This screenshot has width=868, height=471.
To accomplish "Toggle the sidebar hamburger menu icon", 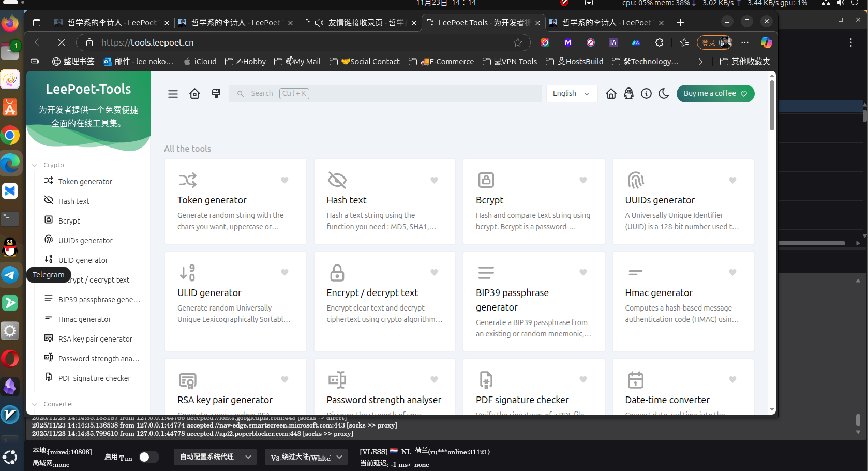I will 173,94.
